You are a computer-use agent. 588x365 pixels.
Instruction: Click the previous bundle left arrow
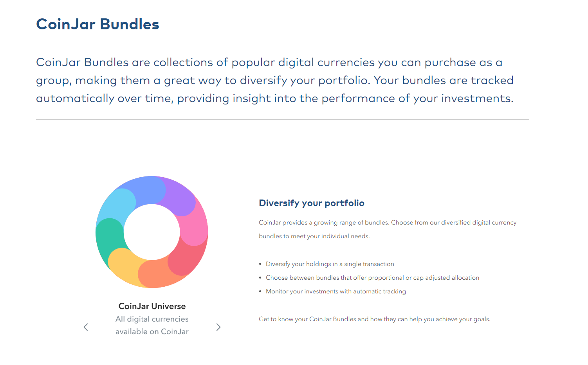pyautogui.click(x=86, y=327)
